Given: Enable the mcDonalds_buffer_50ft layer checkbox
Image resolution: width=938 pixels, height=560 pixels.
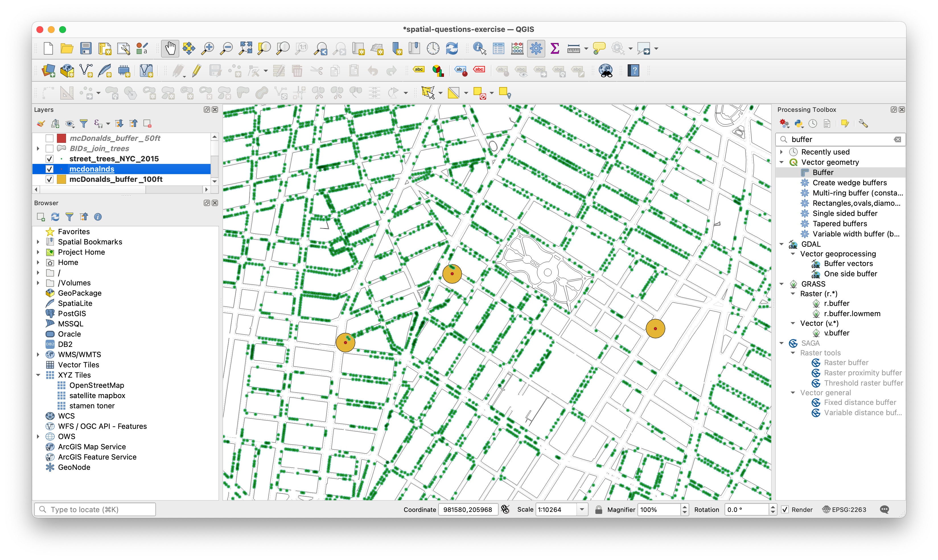Looking at the screenshot, I should [x=50, y=139].
